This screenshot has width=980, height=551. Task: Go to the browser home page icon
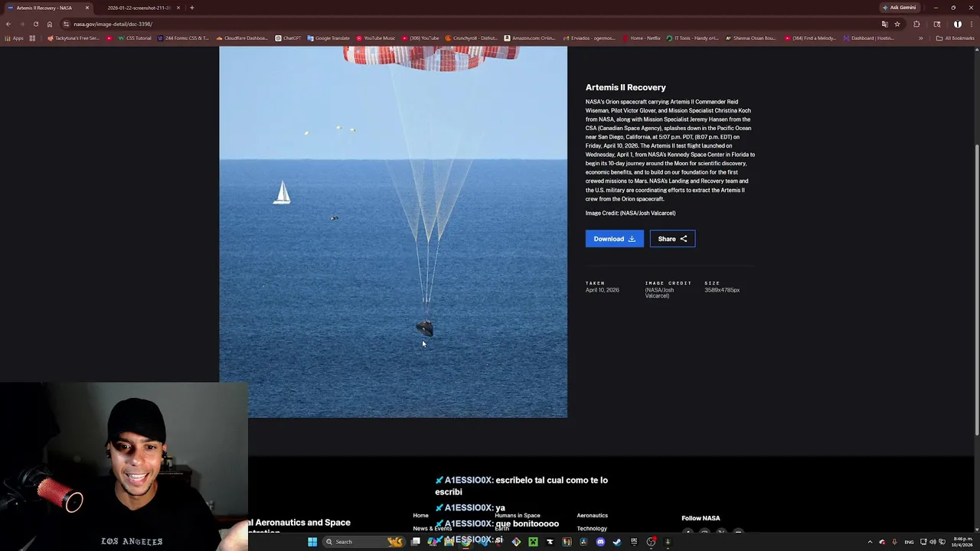50,24
